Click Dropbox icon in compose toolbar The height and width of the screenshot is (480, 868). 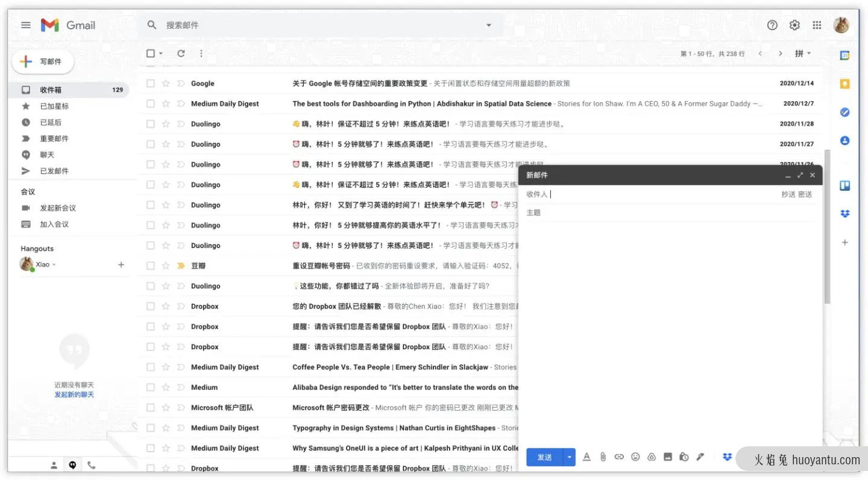pyautogui.click(x=728, y=457)
